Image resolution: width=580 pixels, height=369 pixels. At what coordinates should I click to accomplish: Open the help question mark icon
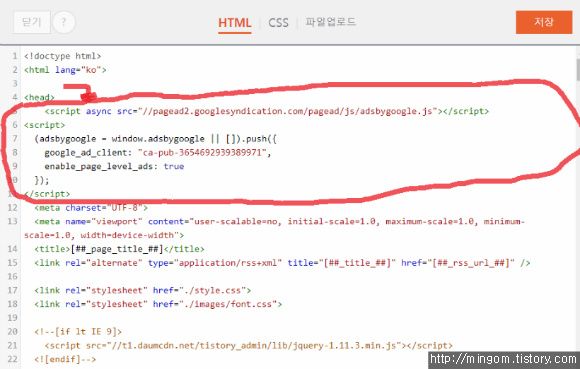64,22
